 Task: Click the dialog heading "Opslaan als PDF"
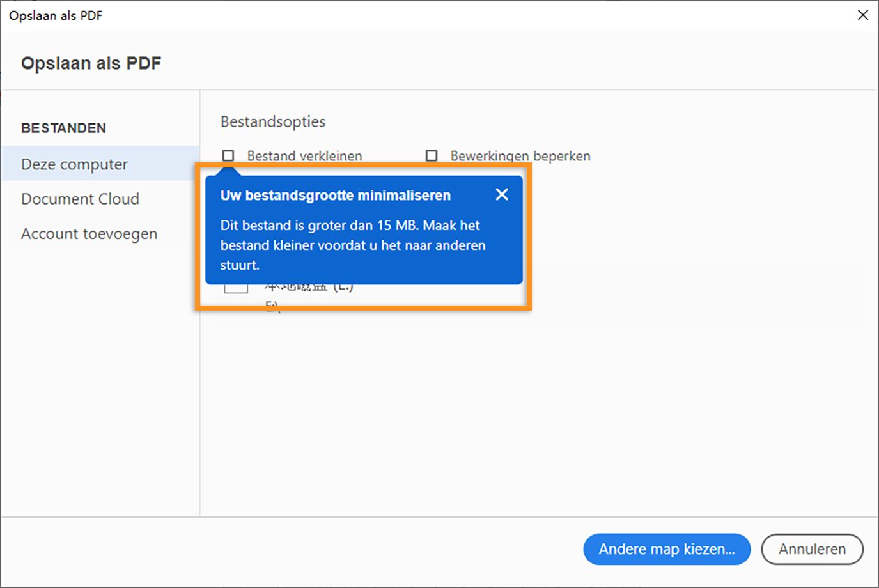tap(91, 63)
